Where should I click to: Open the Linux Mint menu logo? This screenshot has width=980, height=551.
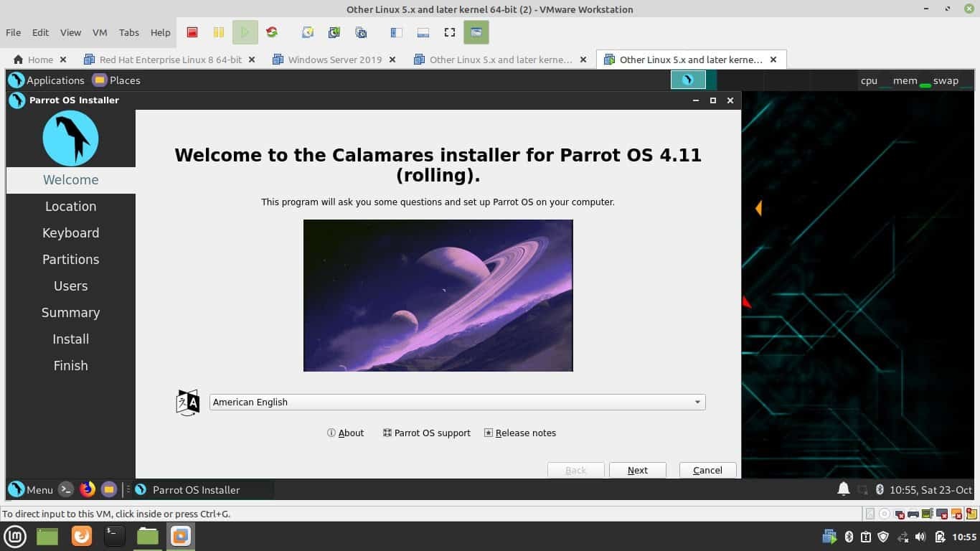coord(16,536)
